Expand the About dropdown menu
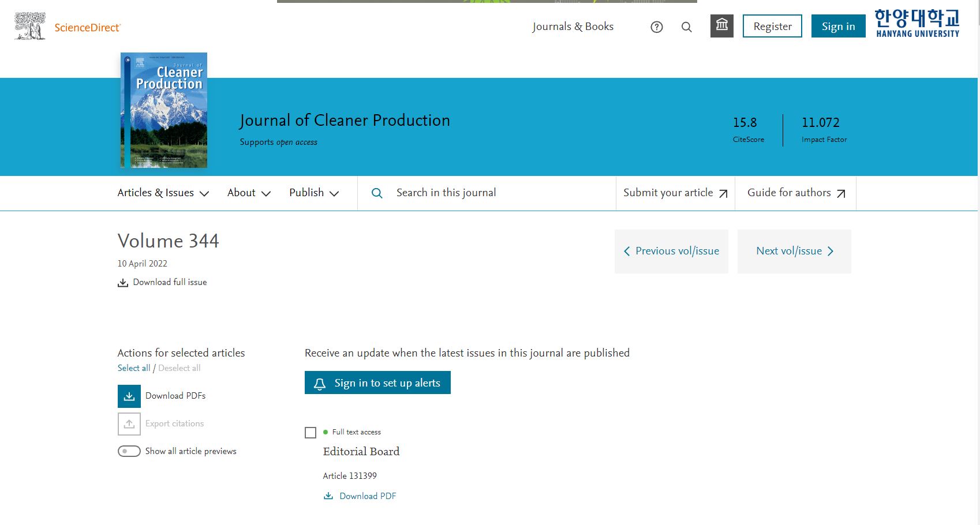The image size is (980, 525). click(249, 193)
